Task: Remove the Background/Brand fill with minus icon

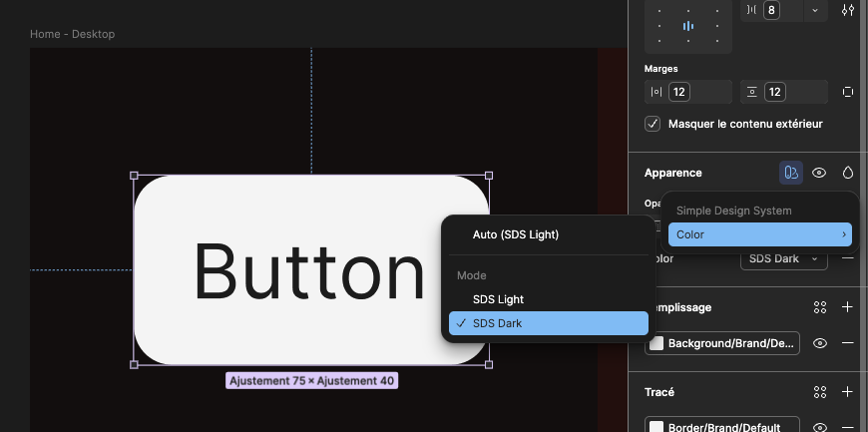Action: [x=847, y=343]
